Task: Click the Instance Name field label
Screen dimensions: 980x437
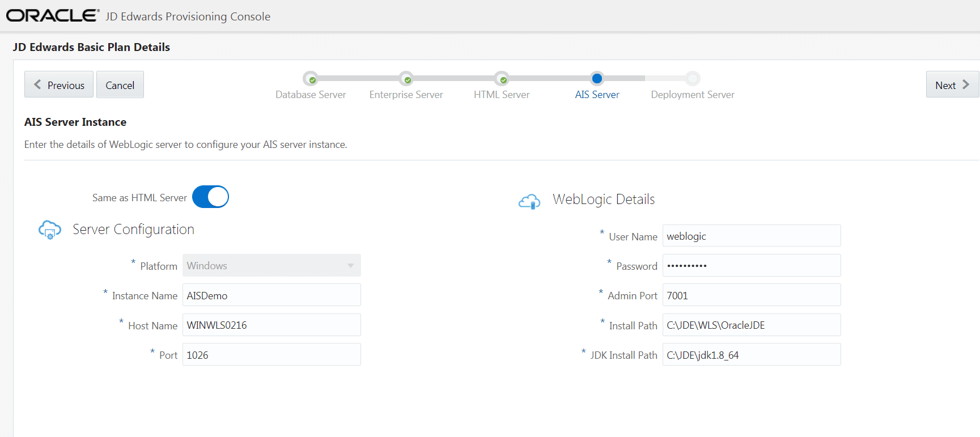Action: (145, 296)
